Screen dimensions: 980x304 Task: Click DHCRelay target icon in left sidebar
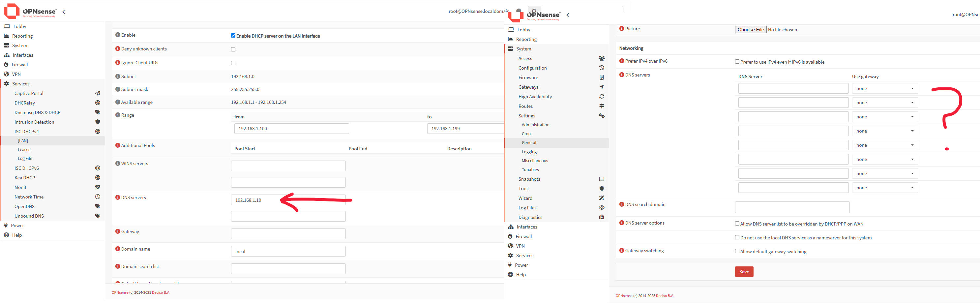point(98,103)
